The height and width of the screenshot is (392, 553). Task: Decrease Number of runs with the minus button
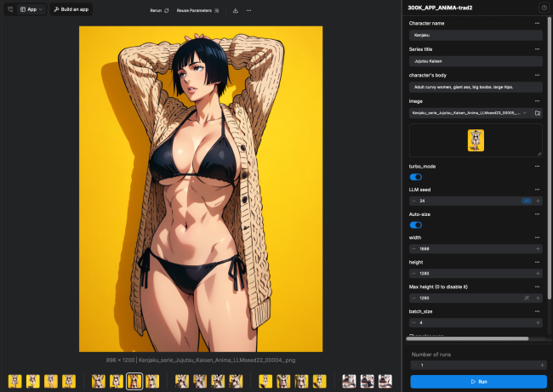[x=415, y=365]
